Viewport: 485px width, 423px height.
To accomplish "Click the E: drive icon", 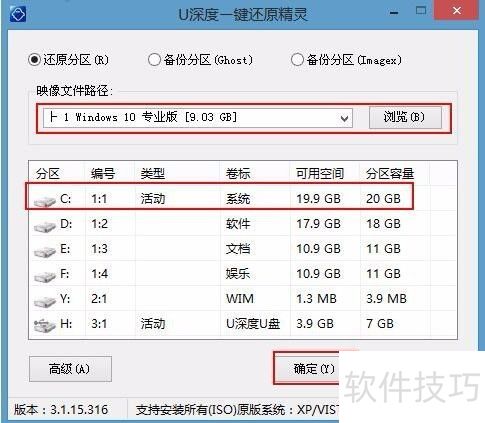I will (x=45, y=251).
